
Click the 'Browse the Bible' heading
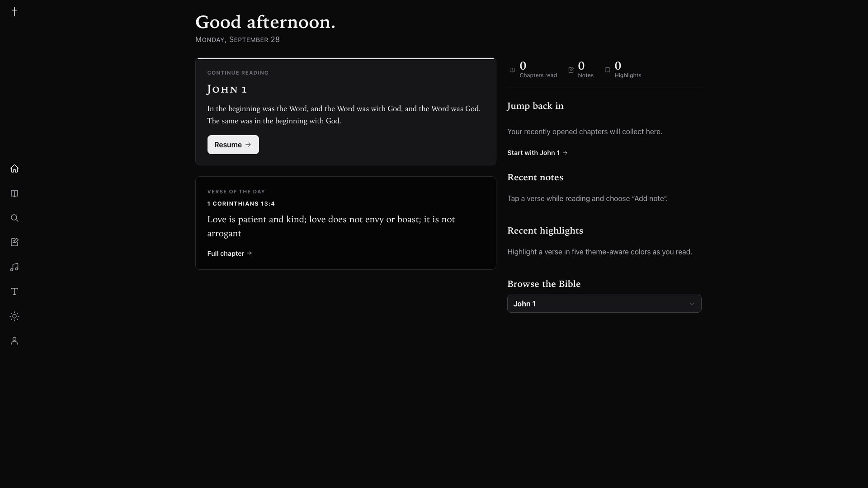(544, 284)
